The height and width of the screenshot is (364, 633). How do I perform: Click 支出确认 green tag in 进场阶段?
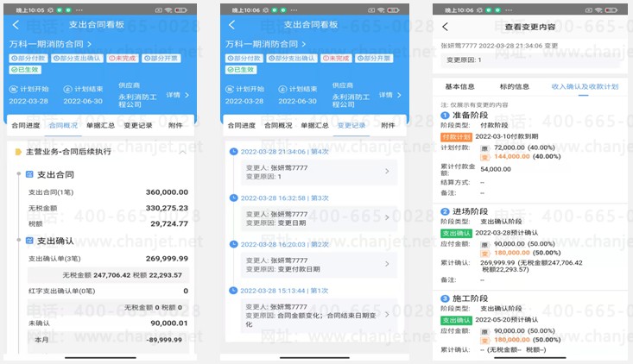point(456,233)
